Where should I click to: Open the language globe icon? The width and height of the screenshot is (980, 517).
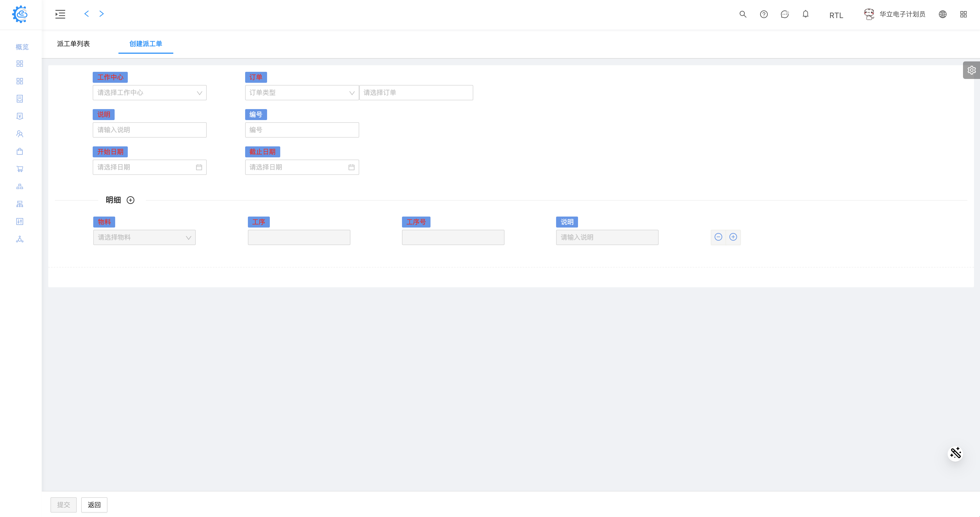point(942,14)
